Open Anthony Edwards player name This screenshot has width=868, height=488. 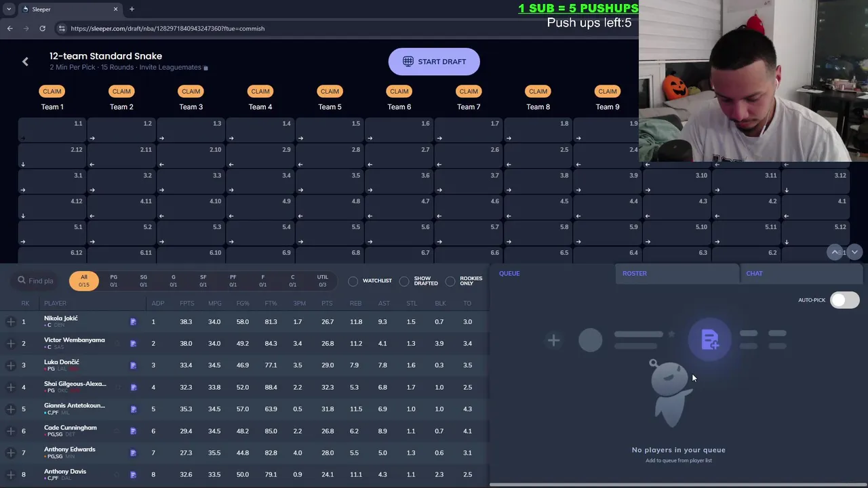coord(70,449)
